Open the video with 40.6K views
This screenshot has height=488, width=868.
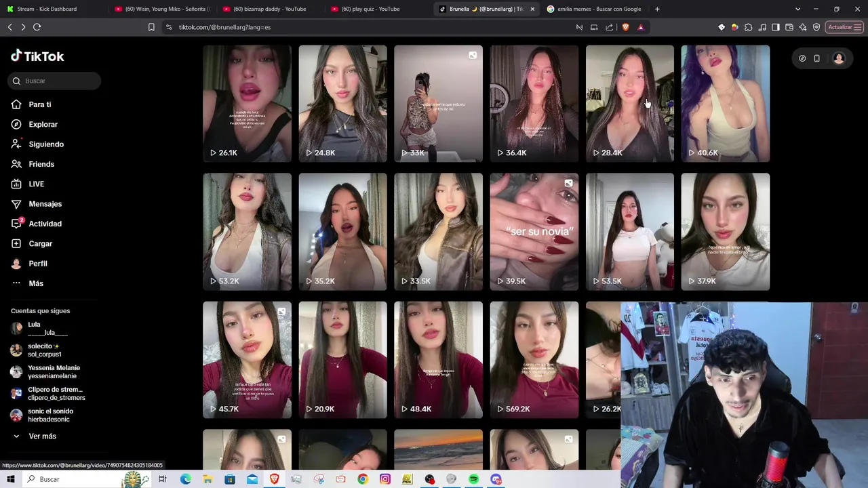pyautogui.click(x=725, y=104)
